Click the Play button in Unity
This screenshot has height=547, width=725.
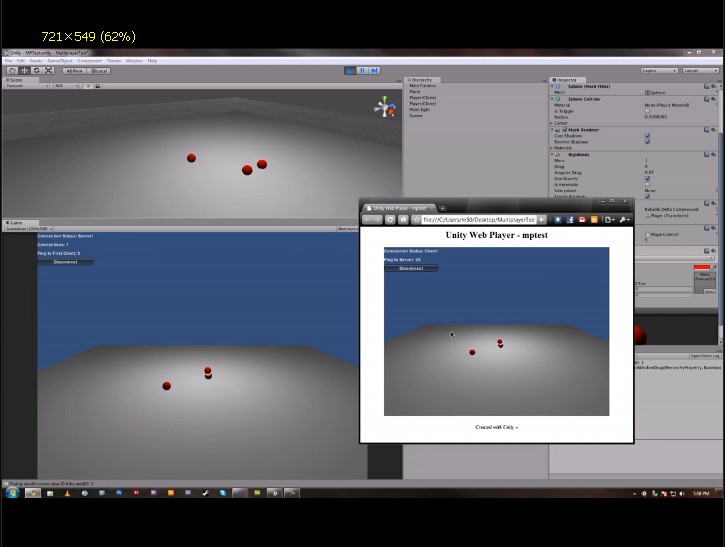[x=350, y=70]
